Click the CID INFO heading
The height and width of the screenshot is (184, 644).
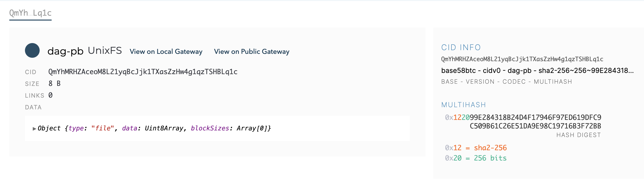[x=461, y=47]
